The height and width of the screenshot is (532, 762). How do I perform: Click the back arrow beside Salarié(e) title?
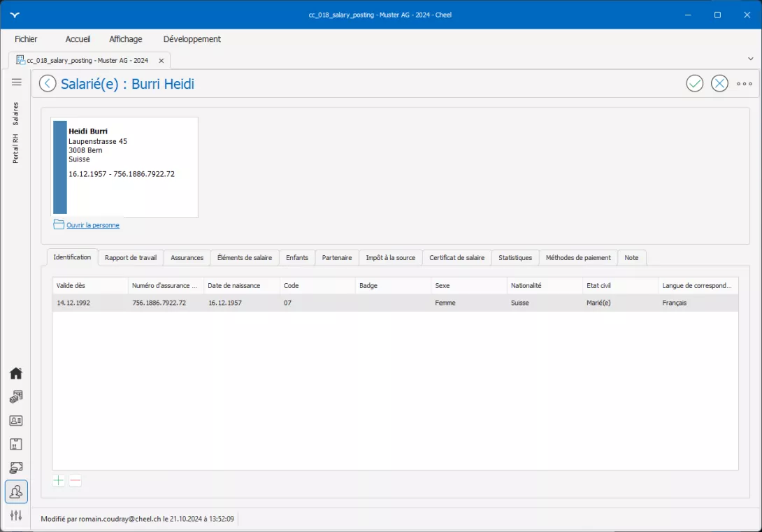pyautogui.click(x=48, y=84)
